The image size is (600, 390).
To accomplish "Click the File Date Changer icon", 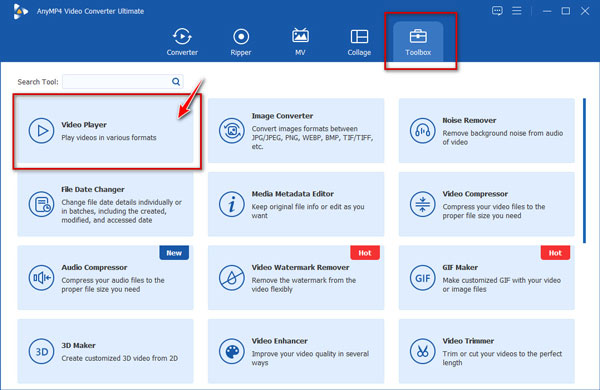I will tap(41, 204).
